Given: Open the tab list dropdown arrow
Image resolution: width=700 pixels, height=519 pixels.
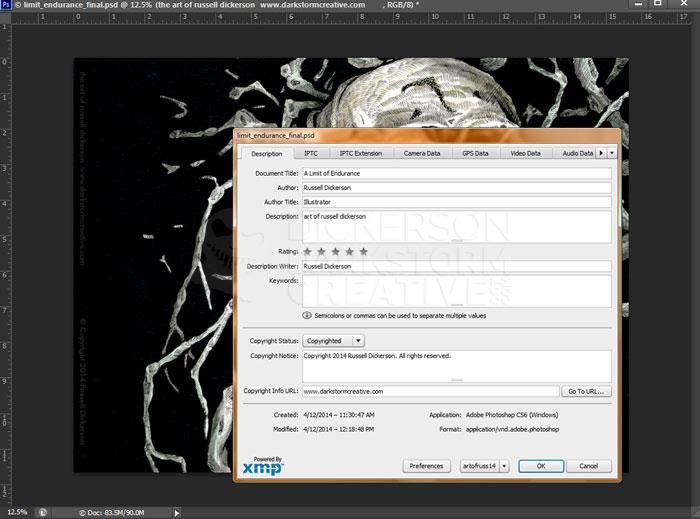Looking at the screenshot, I should click(x=612, y=153).
